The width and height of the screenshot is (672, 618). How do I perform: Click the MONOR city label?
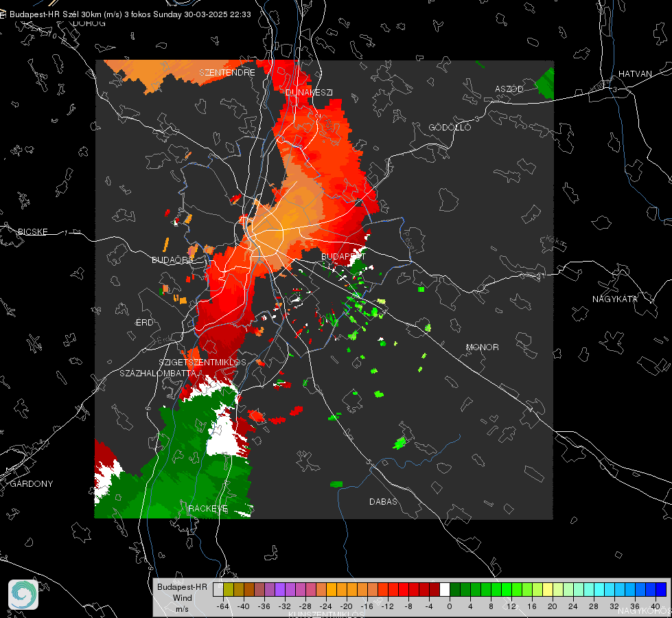pos(482,347)
